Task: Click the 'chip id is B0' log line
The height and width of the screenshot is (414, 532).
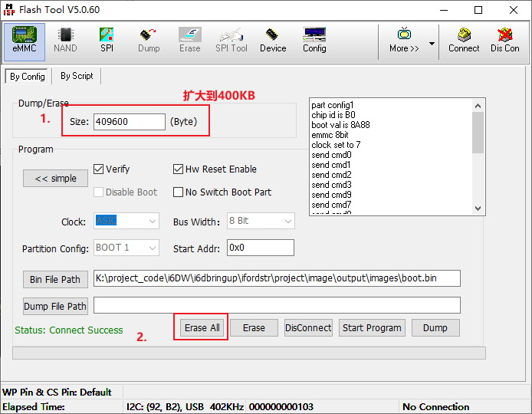Action: click(333, 115)
